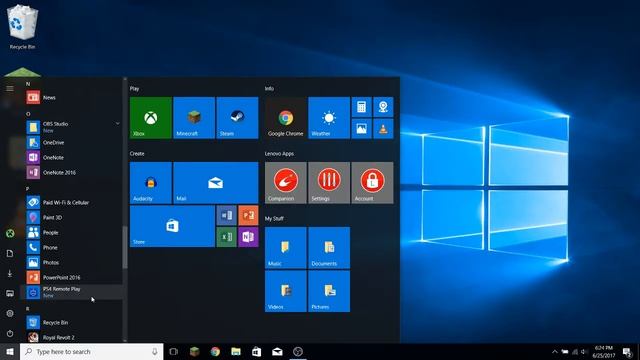Click the Play group title
This screenshot has width=640, height=360.
(x=134, y=89)
